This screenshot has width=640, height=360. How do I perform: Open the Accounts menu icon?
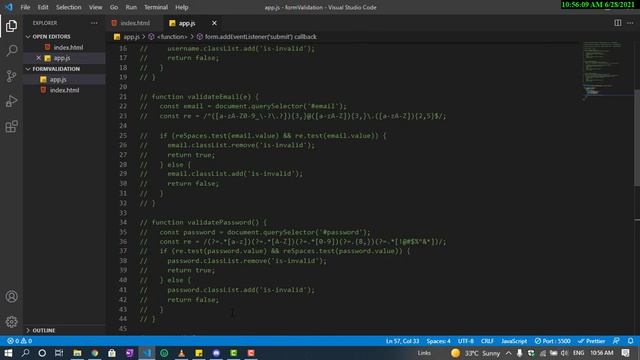tap(11, 296)
